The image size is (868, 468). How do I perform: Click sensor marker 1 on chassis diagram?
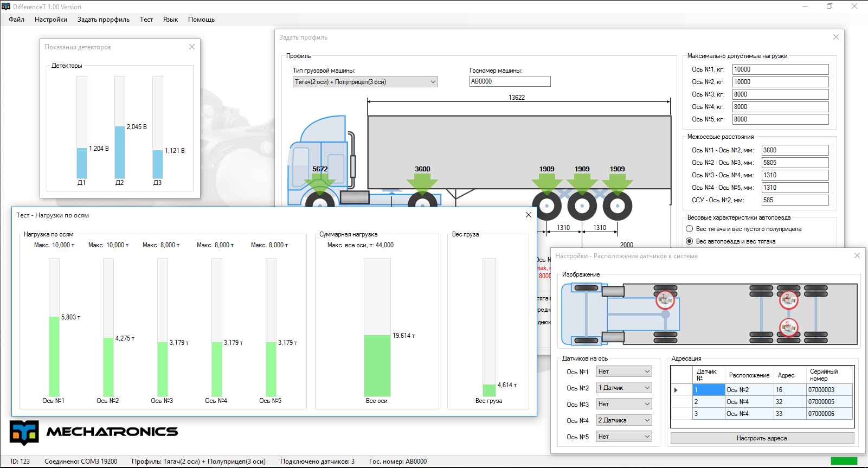click(665, 299)
